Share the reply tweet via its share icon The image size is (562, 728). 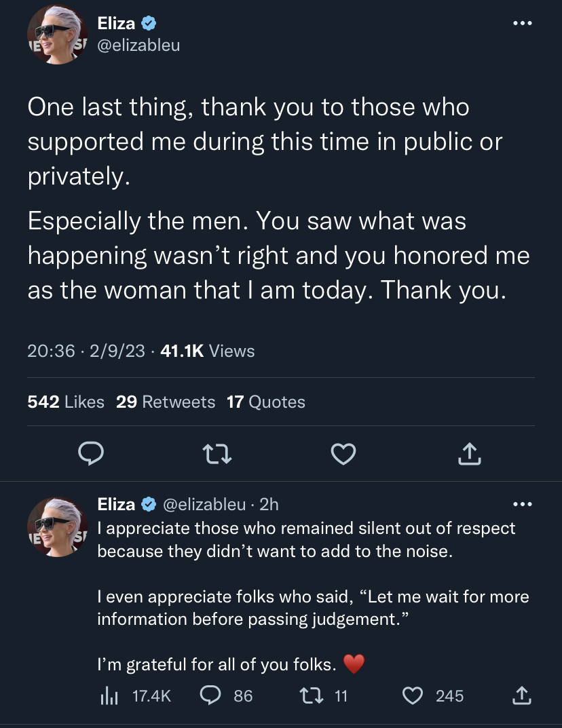point(521,696)
